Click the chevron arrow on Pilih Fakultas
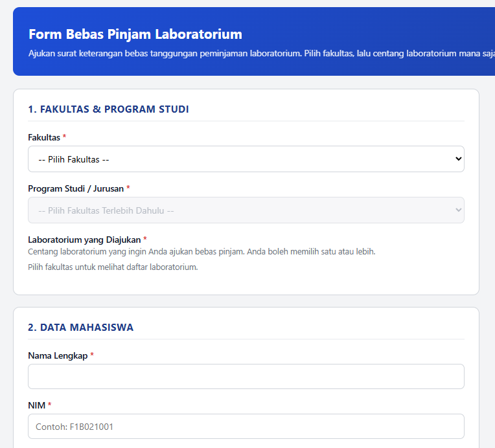The height and width of the screenshot is (448, 495). pyautogui.click(x=458, y=159)
